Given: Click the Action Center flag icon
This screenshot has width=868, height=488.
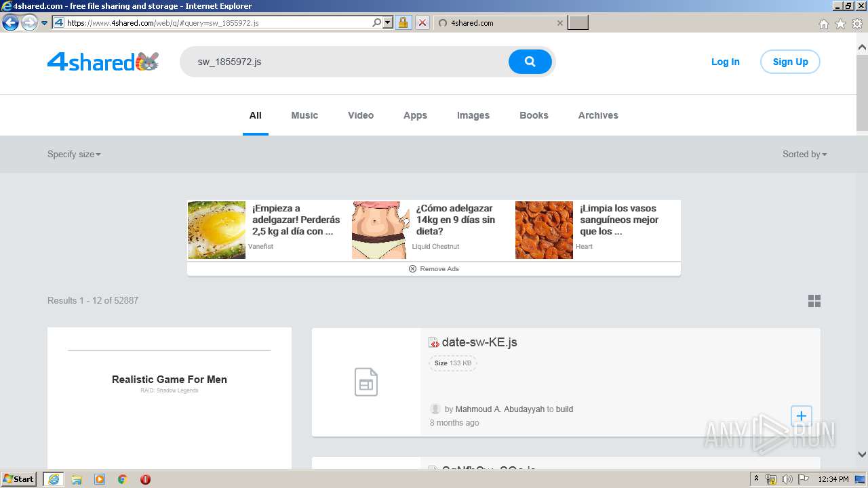Looking at the screenshot, I should [804, 479].
